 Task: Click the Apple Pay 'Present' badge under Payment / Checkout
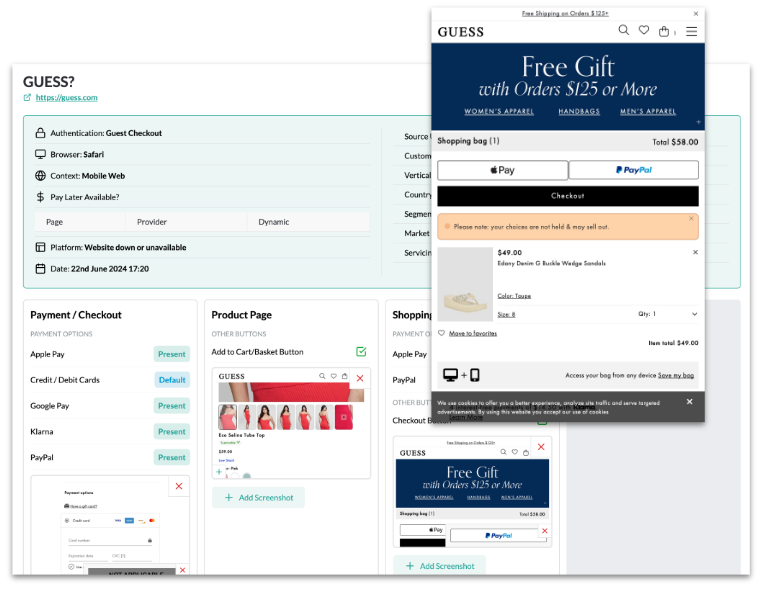pos(172,354)
